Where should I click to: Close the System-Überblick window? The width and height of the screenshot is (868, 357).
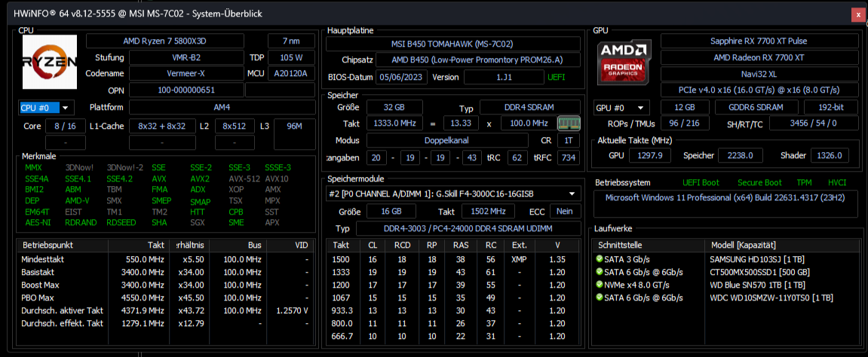858,16
